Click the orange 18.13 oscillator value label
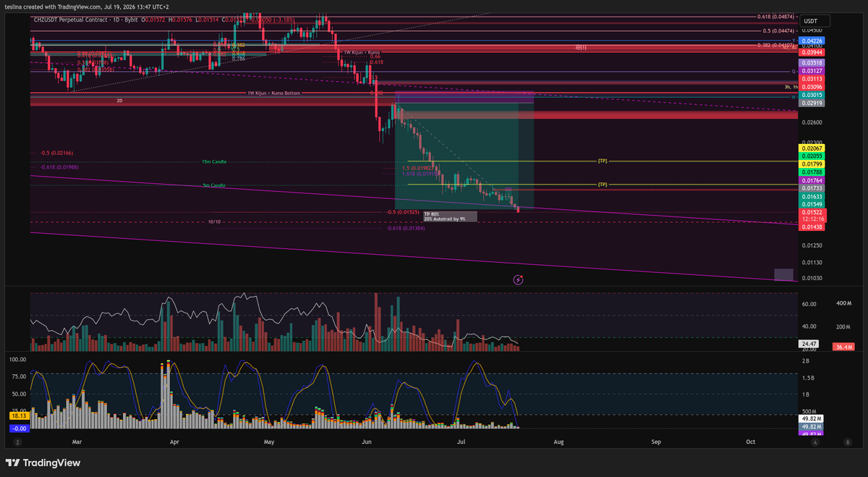The height and width of the screenshot is (477, 868). (x=18, y=417)
